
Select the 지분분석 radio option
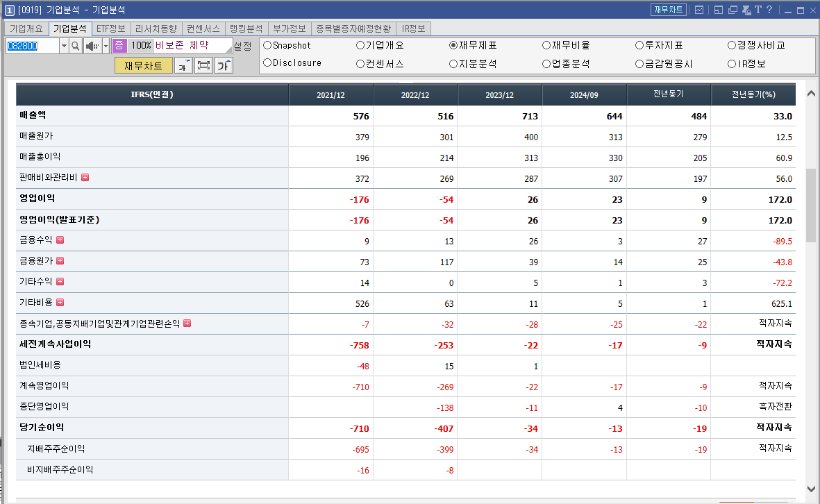coord(453,64)
